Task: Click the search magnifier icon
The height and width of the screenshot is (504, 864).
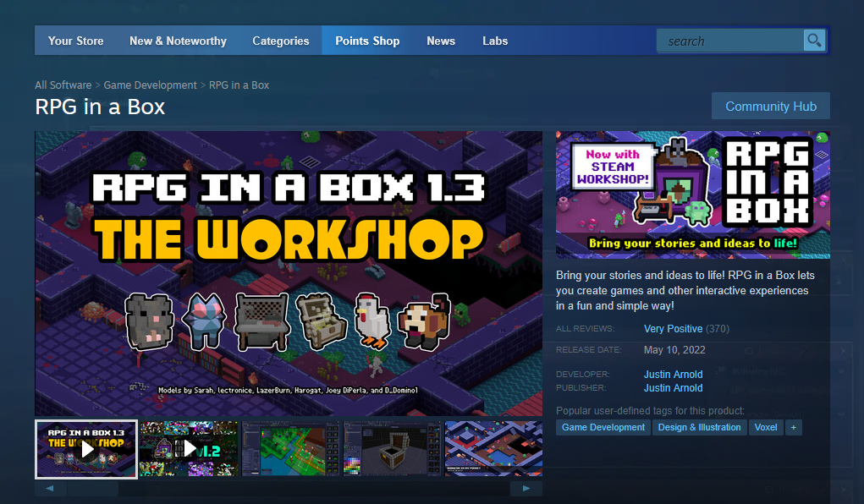Action: pyautogui.click(x=814, y=41)
